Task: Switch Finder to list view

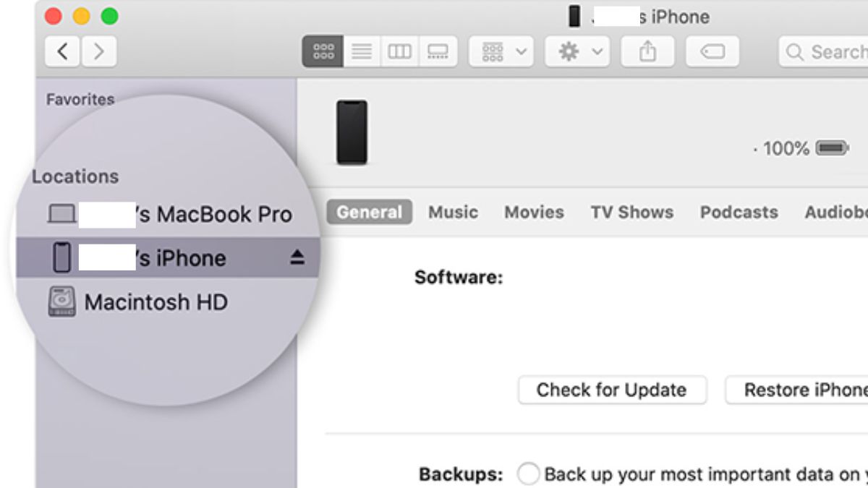Action: point(361,51)
